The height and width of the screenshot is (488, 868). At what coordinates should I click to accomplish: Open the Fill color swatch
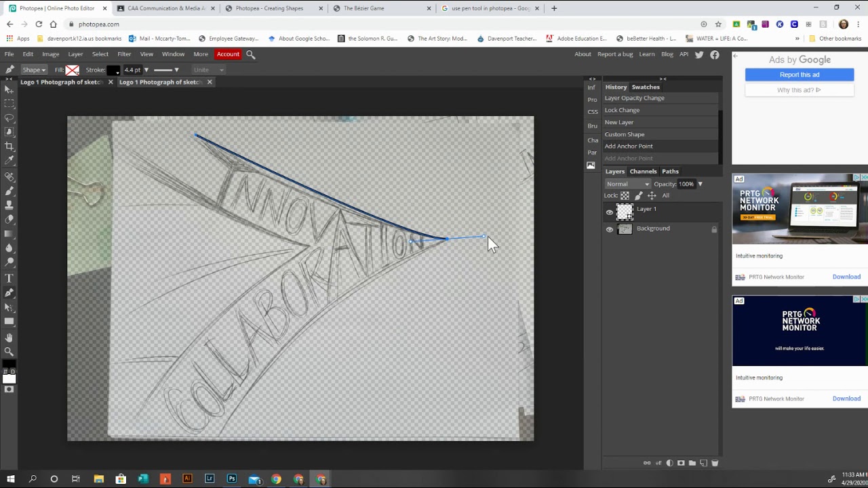point(73,70)
